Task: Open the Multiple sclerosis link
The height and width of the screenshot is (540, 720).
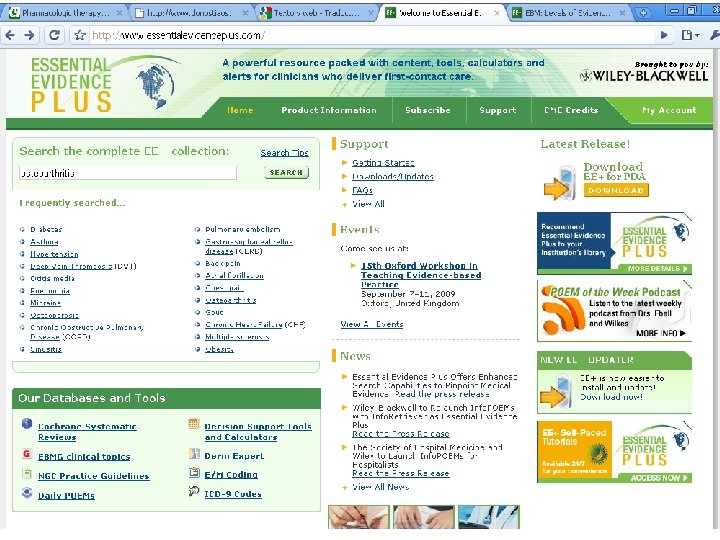Action: [237, 337]
